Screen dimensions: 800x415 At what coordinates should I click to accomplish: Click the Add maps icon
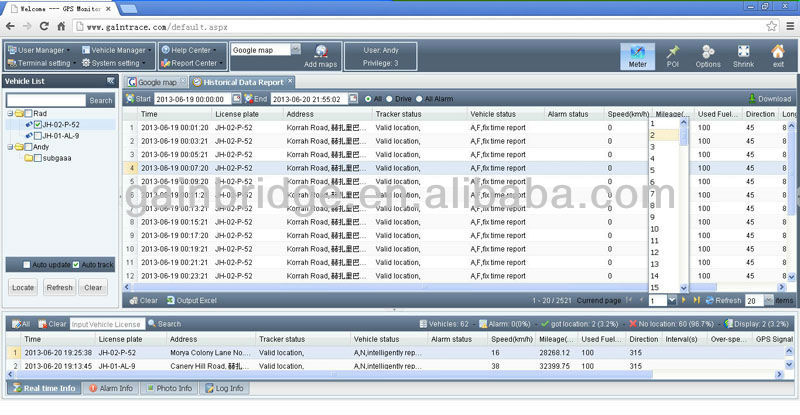tap(320, 56)
